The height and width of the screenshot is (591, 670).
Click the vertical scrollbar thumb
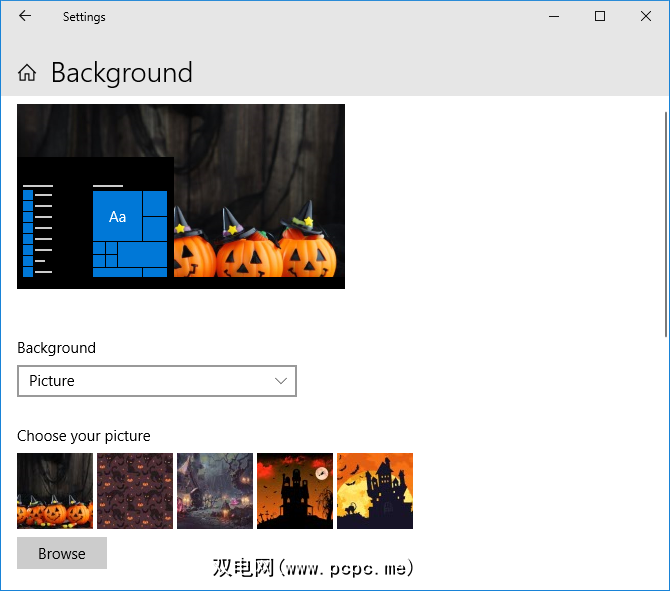pyautogui.click(x=666, y=220)
